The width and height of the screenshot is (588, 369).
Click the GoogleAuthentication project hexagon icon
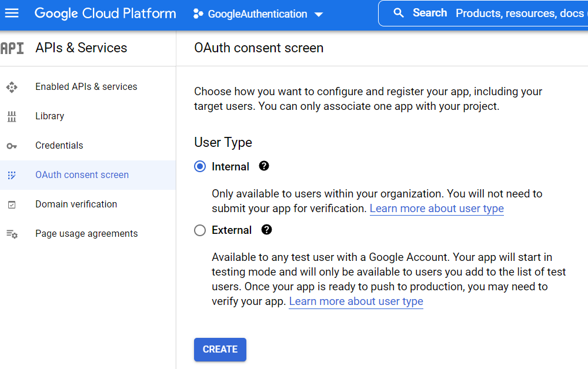(x=198, y=14)
